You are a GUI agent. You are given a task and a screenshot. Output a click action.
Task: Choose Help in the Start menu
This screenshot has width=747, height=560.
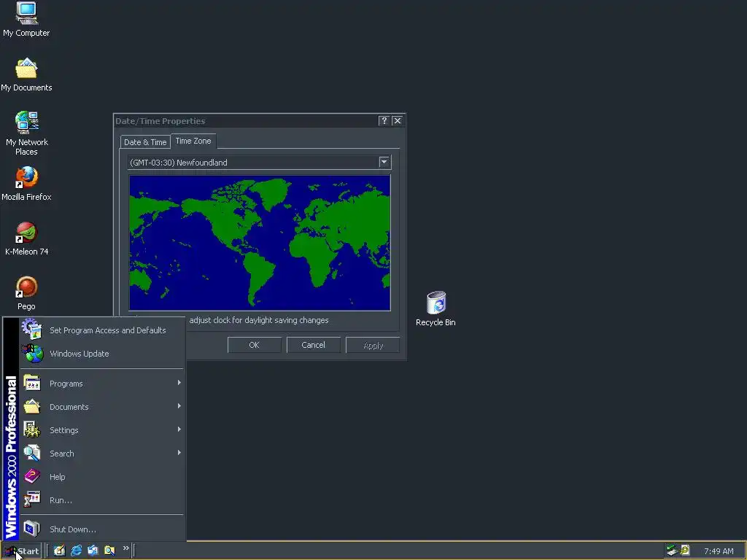(x=102, y=477)
